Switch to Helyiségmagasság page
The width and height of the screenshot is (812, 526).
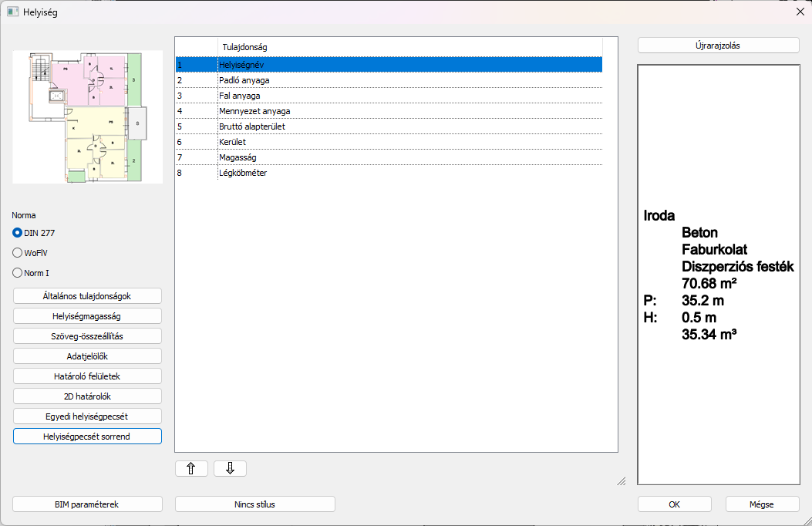87,316
